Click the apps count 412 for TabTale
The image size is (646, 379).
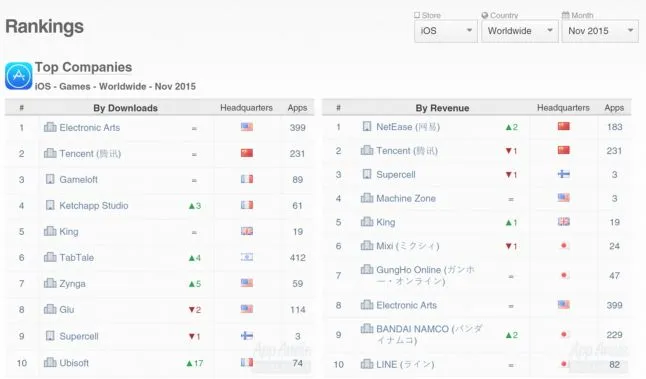click(x=297, y=258)
